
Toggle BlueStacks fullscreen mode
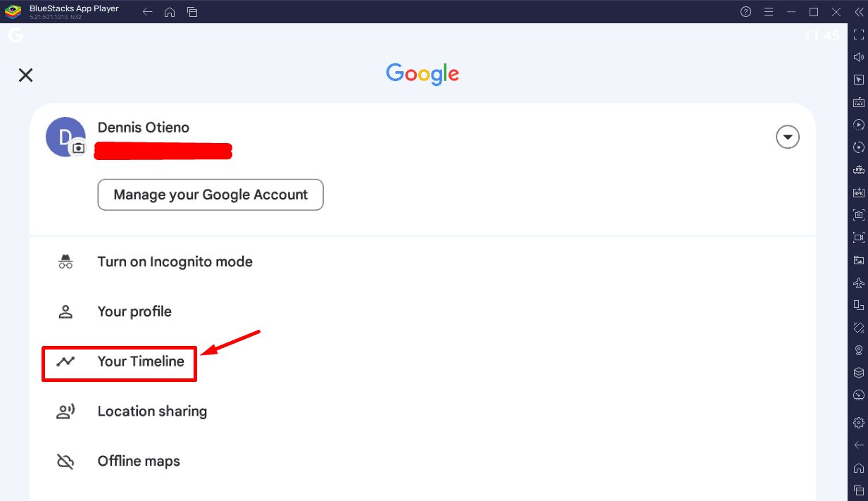pos(858,35)
